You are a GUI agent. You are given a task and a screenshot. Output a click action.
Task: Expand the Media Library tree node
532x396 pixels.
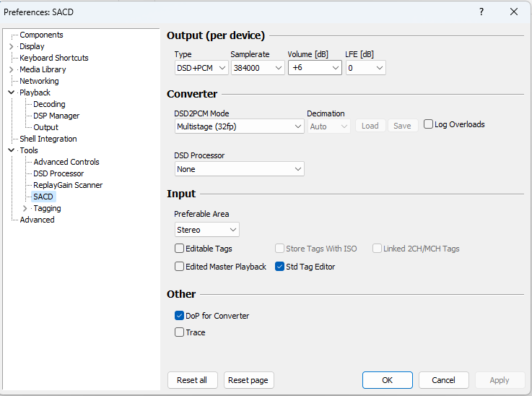click(x=11, y=69)
